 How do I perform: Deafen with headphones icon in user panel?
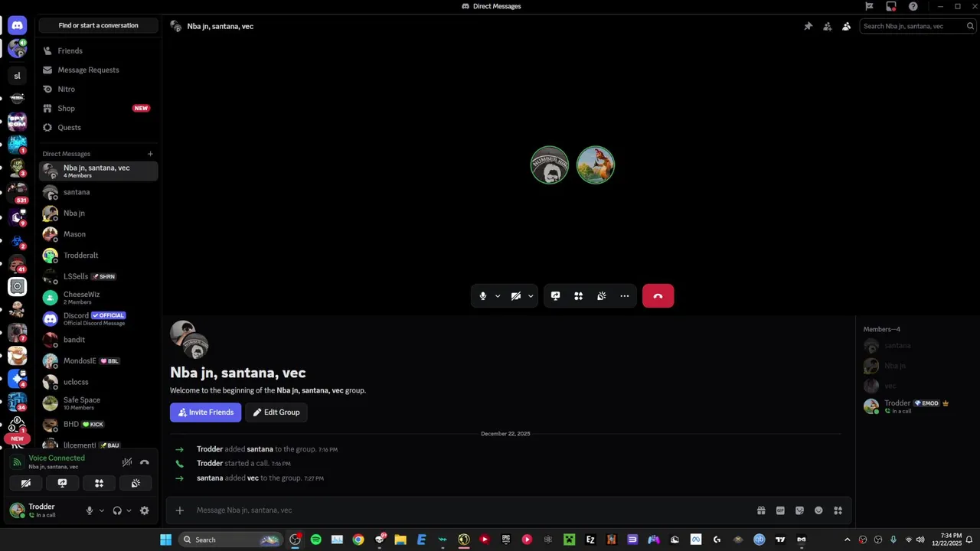117,510
